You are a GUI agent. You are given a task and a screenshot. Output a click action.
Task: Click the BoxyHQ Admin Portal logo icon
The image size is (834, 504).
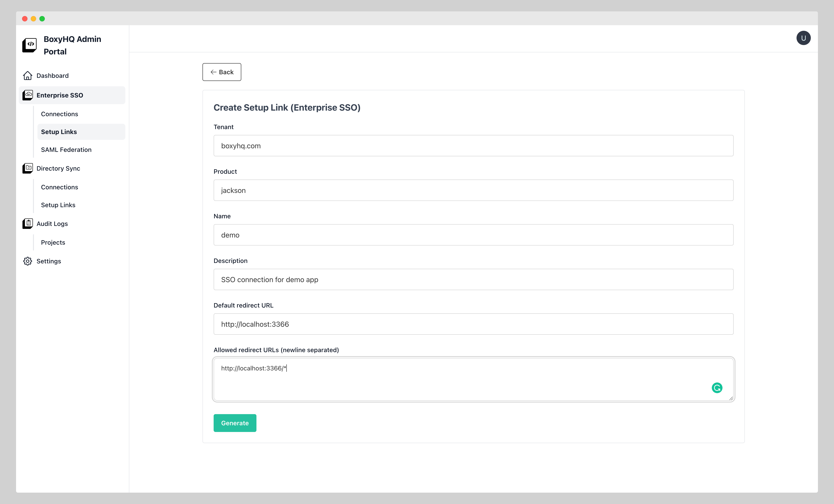29,45
